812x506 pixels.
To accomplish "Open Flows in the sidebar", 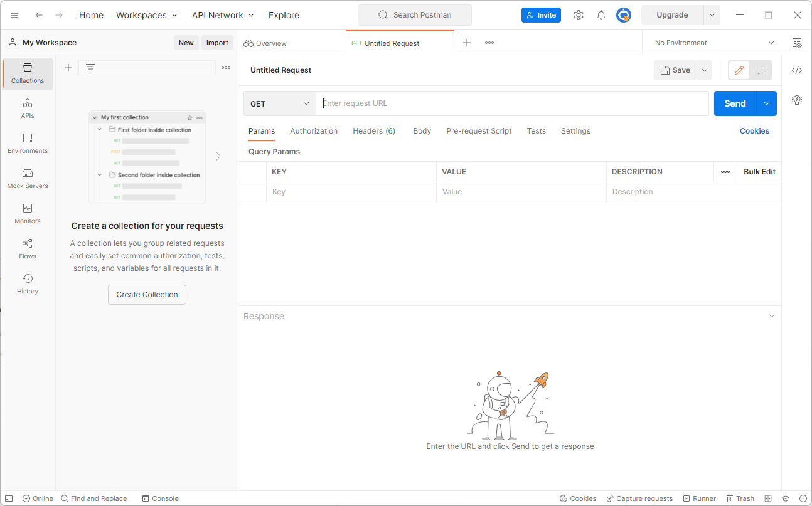I will click(28, 249).
